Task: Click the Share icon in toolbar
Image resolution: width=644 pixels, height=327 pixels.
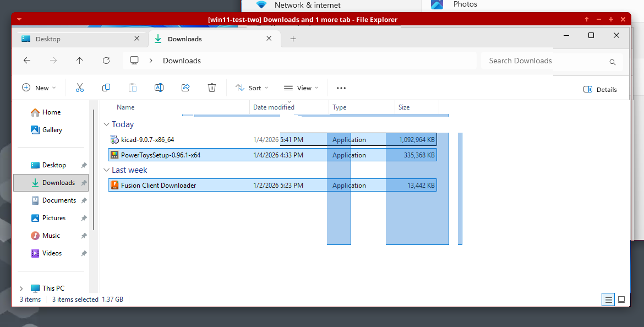Action: pos(185,88)
